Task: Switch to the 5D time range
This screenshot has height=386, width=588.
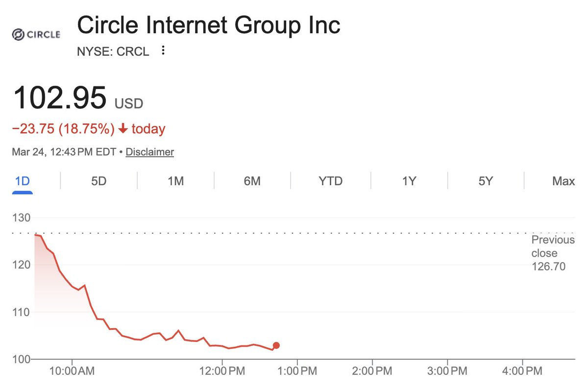Action: pyautogui.click(x=98, y=181)
